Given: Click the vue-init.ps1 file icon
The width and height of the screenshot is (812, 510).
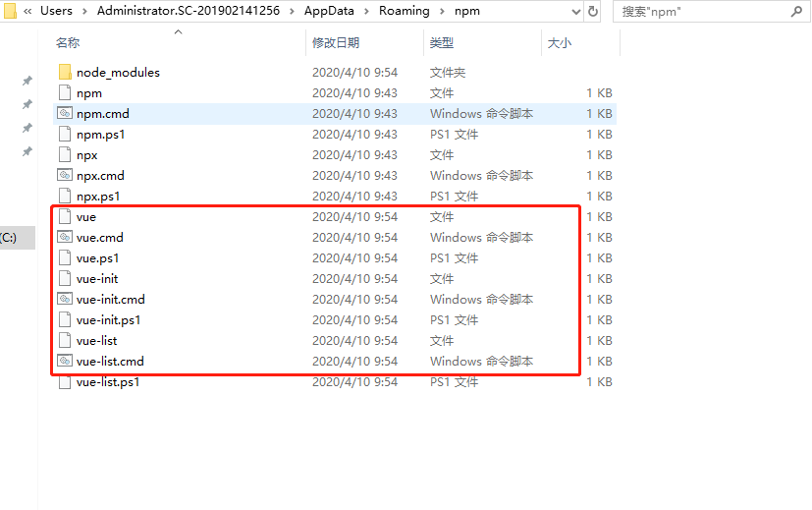Looking at the screenshot, I should [65, 319].
